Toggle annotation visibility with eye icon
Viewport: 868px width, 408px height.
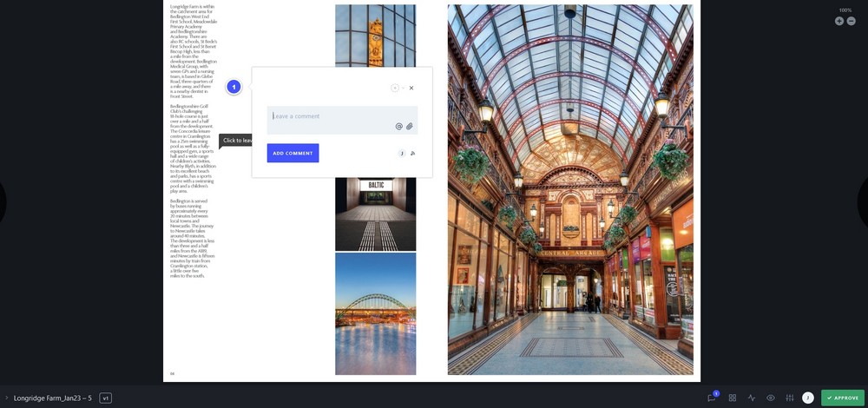click(771, 398)
